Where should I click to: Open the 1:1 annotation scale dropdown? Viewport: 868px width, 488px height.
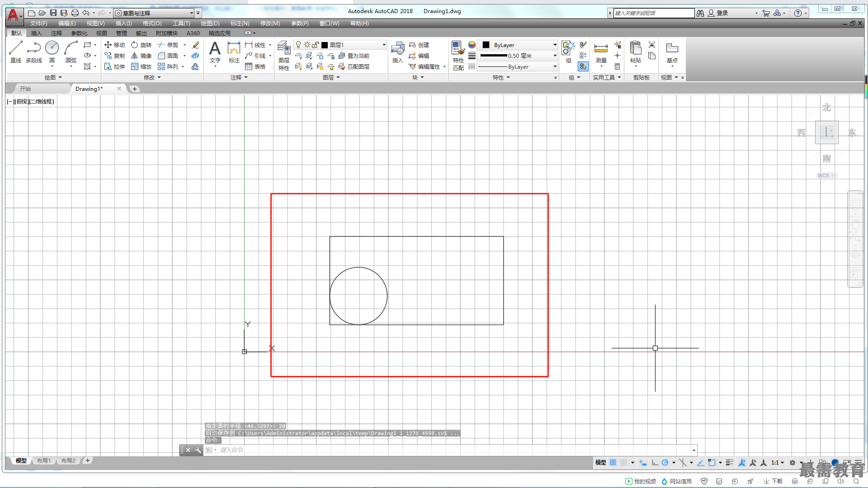point(777,462)
